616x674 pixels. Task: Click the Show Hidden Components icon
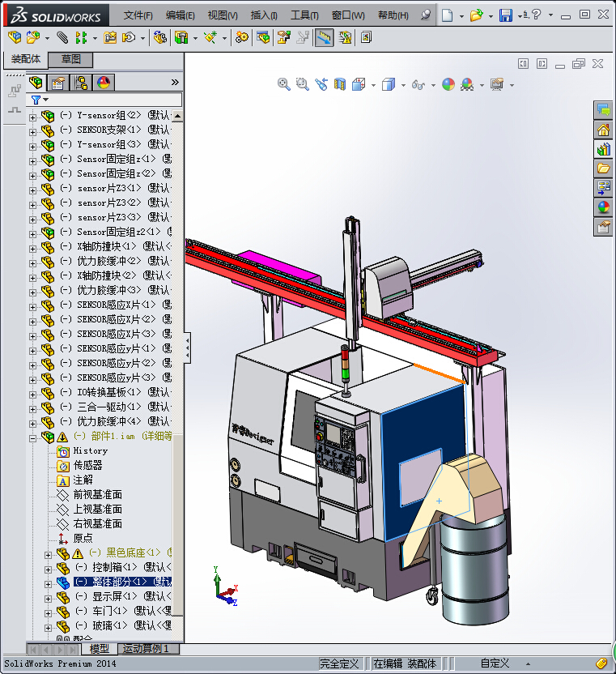click(160, 38)
